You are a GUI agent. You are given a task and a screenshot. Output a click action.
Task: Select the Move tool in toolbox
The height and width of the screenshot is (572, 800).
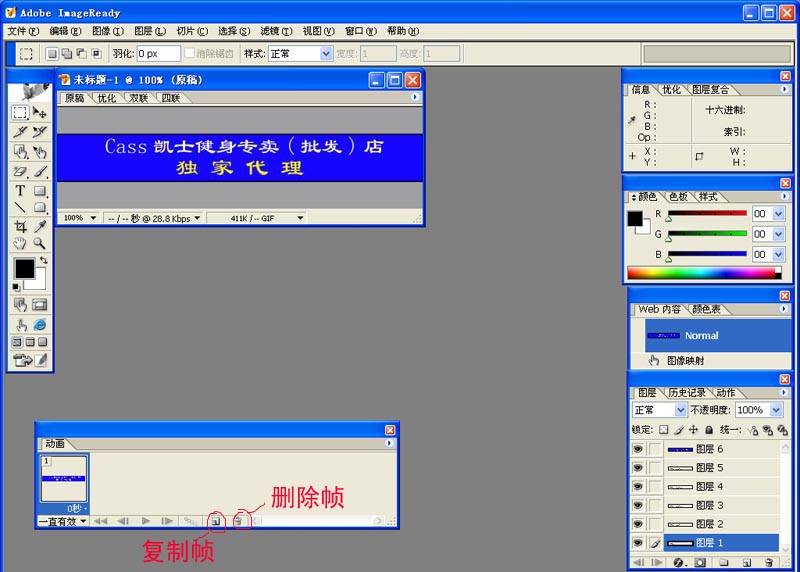tap(40, 112)
